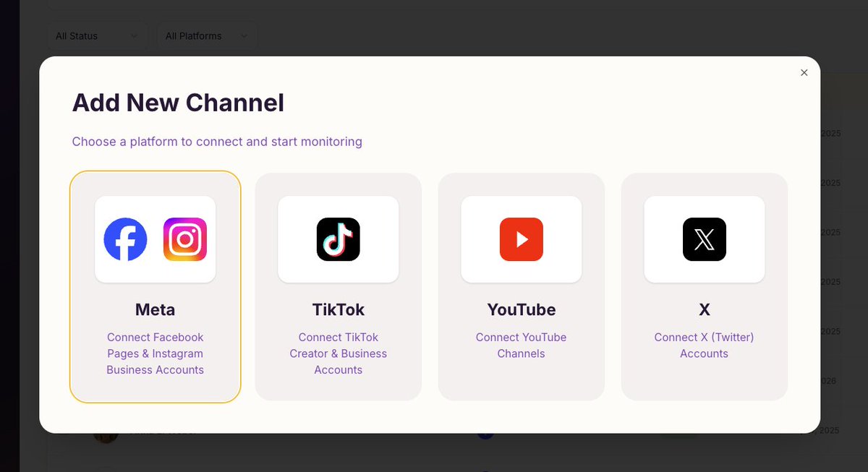Click 'Connect X (Twitter) Accounts' description
868x472 pixels.
(x=704, y=346)
